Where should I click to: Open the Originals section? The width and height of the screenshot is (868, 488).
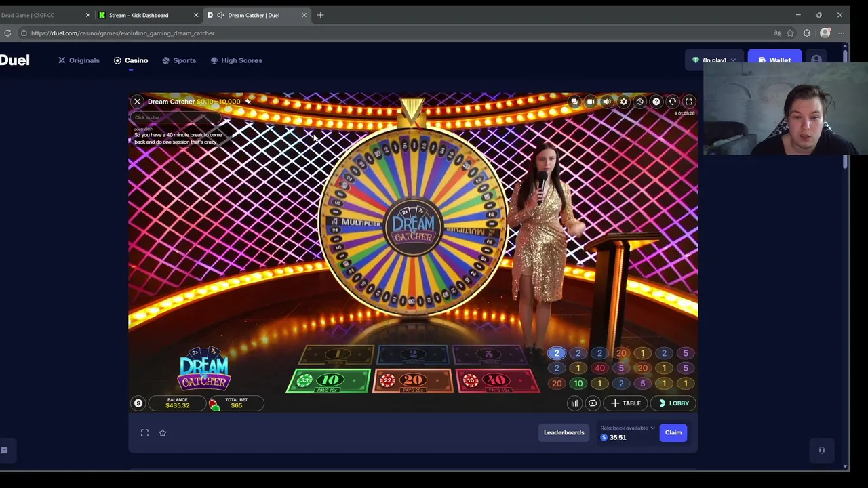point(79,60)
